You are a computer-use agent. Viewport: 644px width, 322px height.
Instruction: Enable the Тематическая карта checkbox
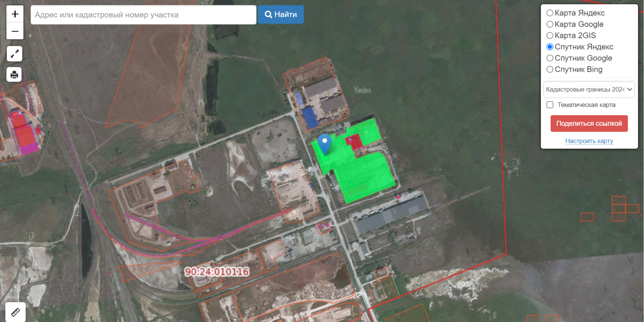tap(550, 105)
